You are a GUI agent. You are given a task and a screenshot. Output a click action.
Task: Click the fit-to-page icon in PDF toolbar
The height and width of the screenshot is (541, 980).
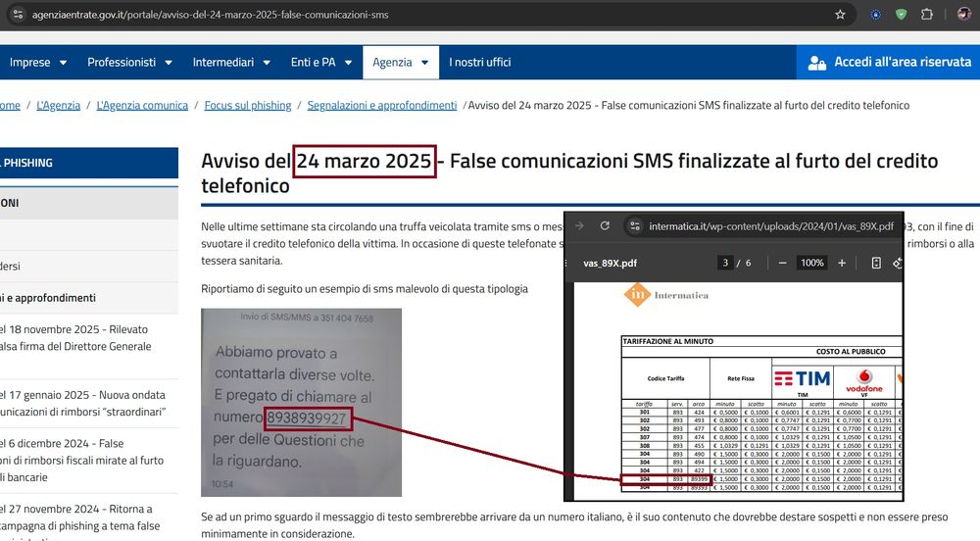[x=876, y=263]
